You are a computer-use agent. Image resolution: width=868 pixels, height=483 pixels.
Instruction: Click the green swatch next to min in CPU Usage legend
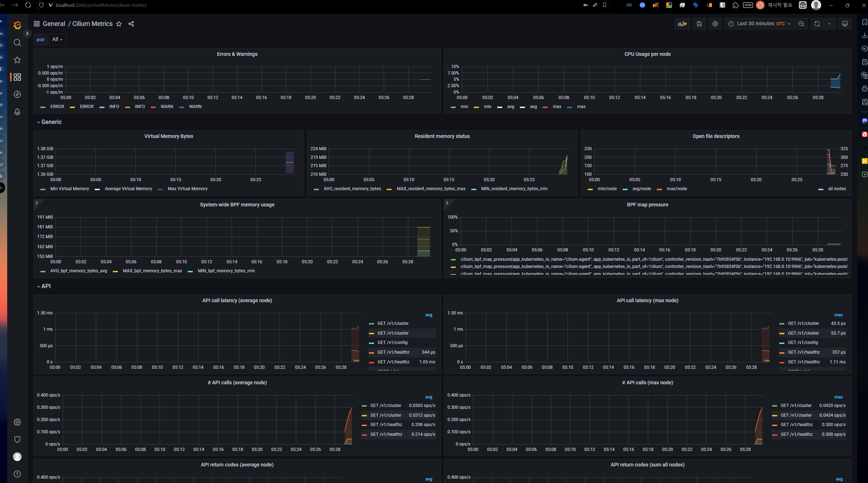click(x=454, y=107)
